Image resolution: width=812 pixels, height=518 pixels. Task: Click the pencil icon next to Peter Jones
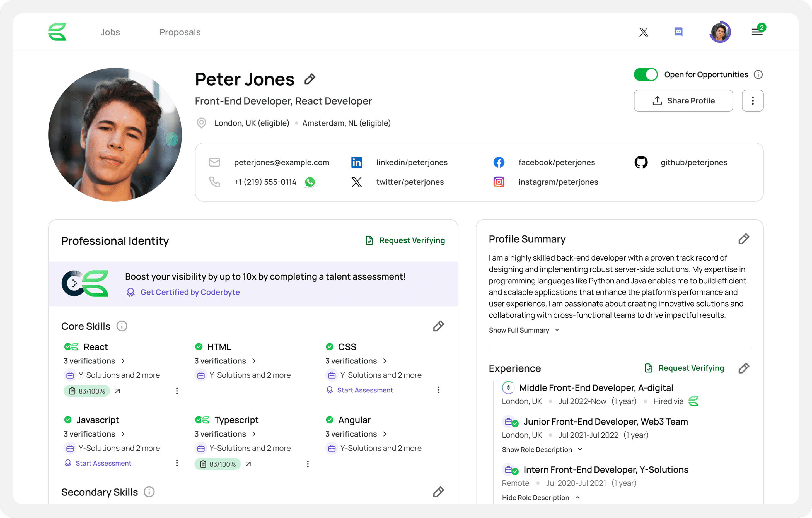(310, 79)
